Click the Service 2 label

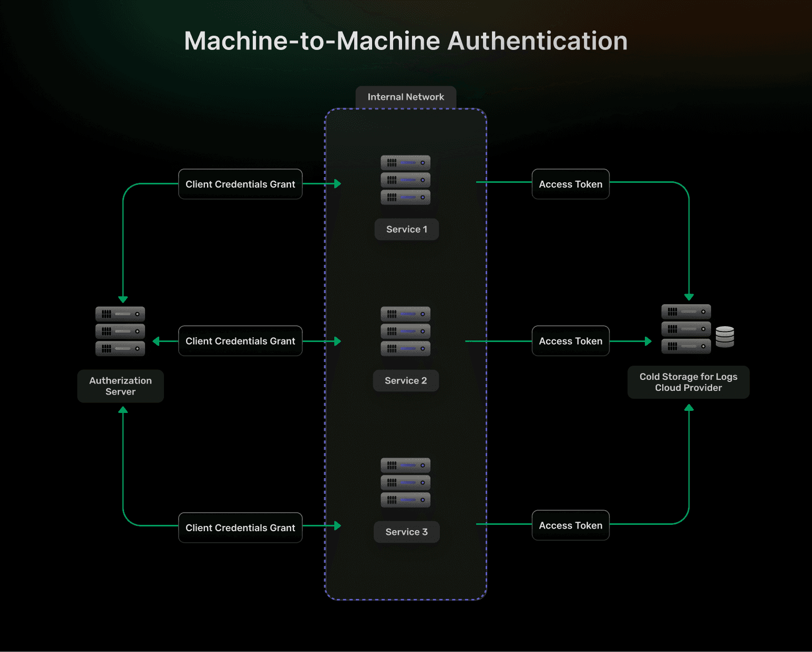click(x=406, y=381)
